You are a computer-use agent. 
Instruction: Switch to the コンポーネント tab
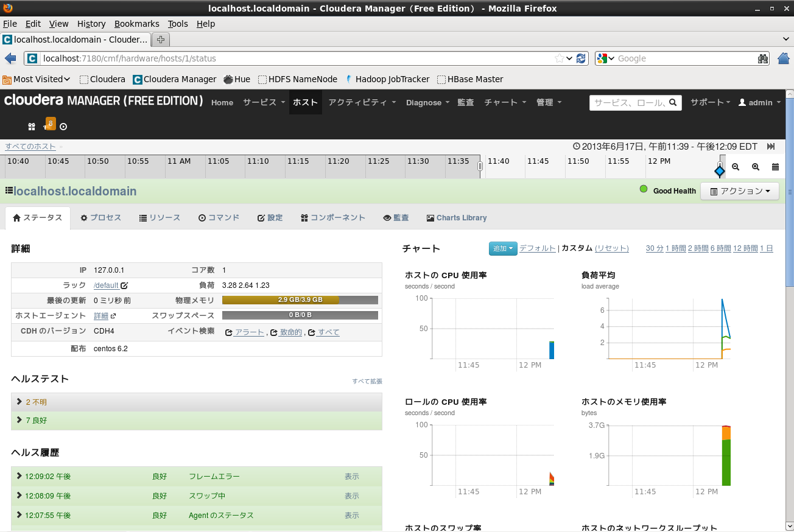pyautogui.click(x=333, y=218)
